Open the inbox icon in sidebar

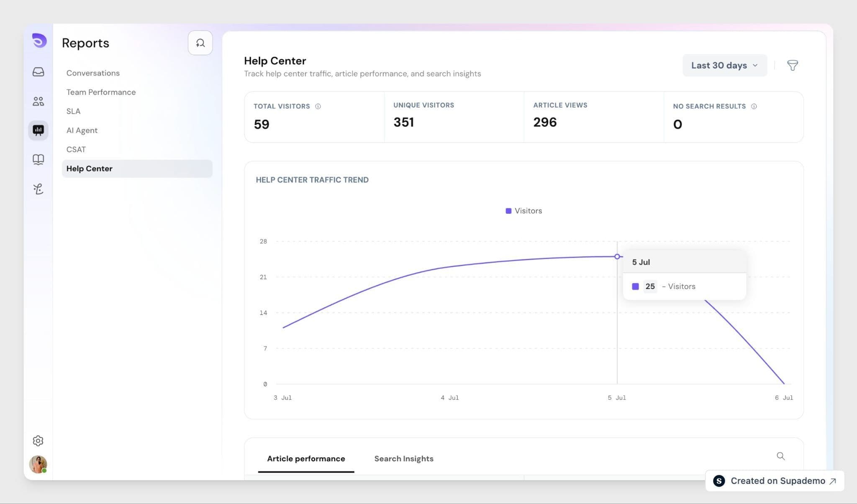pos(38,72)
